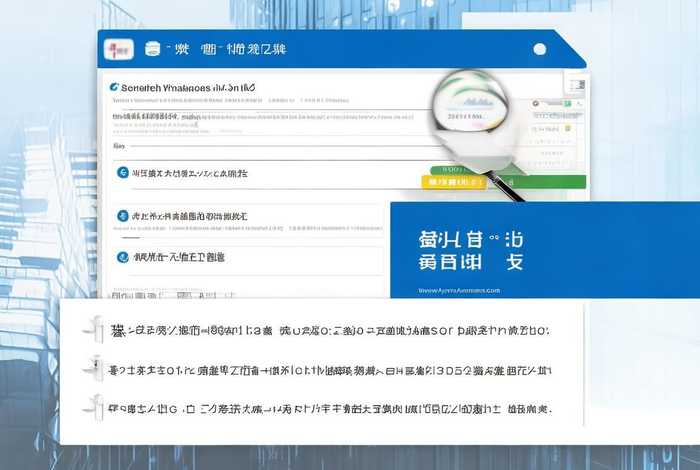
Task: Click the small green square in right sidebar
Action: (567, 104)
